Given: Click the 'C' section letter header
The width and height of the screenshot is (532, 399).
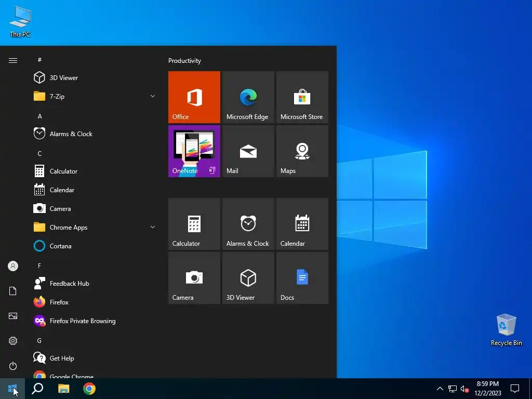Looking at the screenshot, I should (39, 153).
